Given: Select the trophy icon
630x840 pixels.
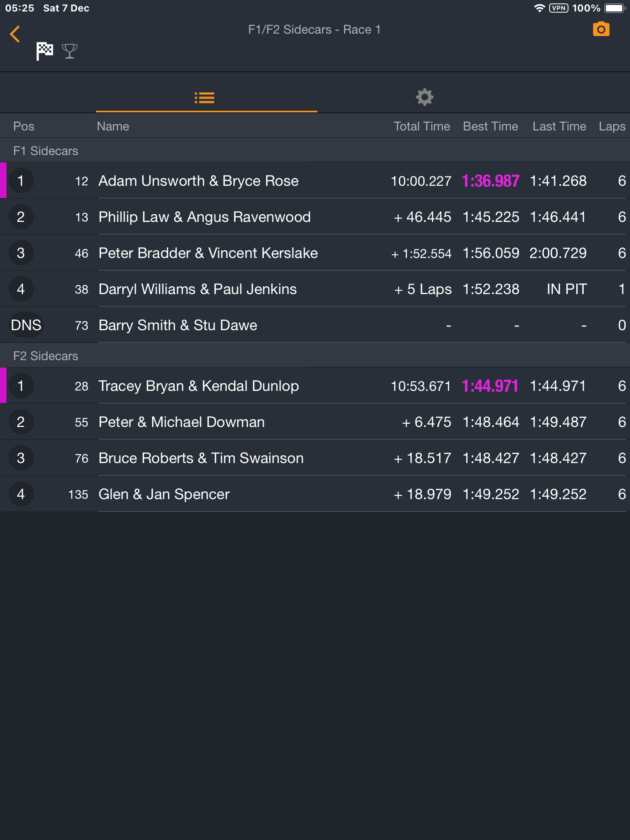Looking at the screenshot, I should coord(70,51).
